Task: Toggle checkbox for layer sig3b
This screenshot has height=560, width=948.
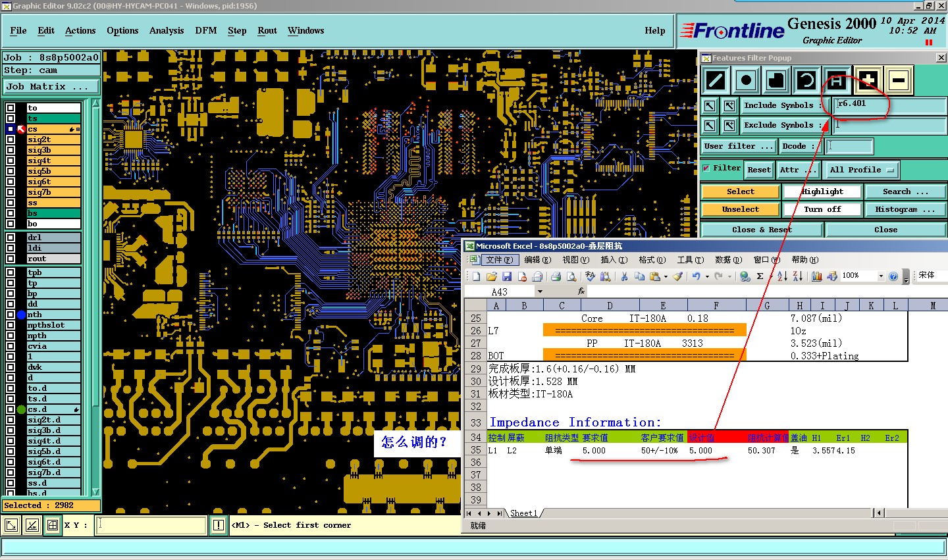Action: pyautogui.click(x=11, y=150)
